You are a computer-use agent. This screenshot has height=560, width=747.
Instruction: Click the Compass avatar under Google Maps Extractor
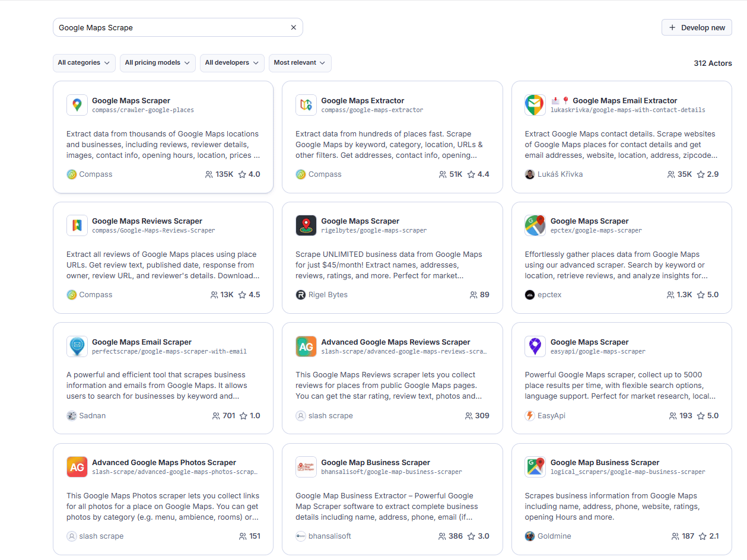coord(301,174)
